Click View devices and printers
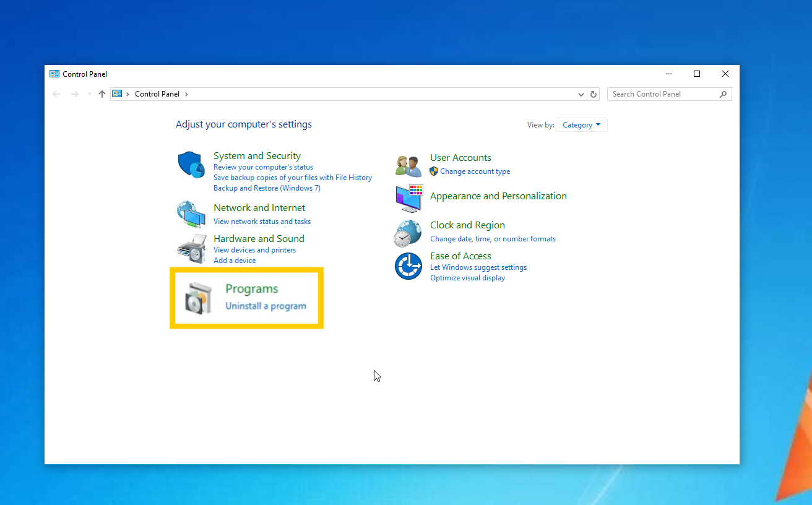This screenshot has height=505, width=812. 254,250
